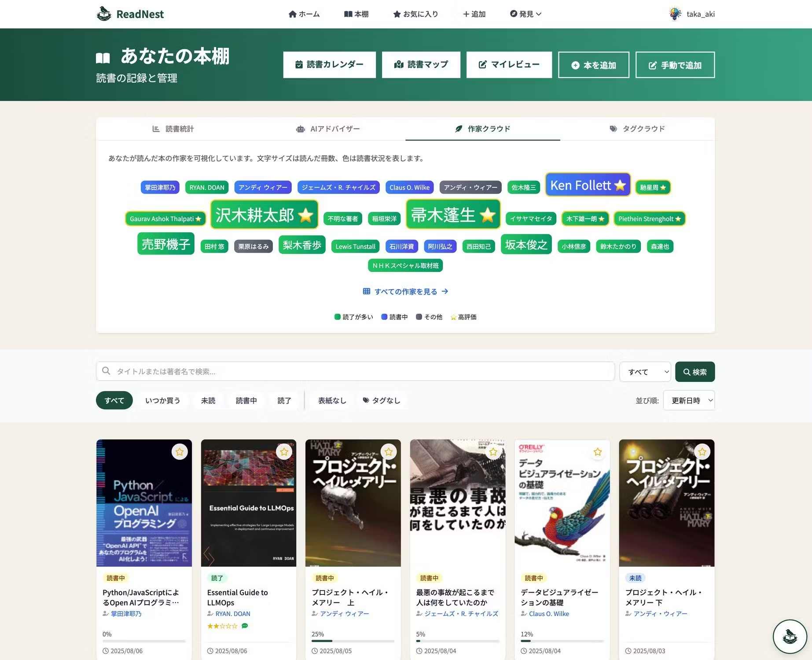Image resolution: width=812 pixels, height=660 pixels.
Task: Open the 更新日時 sort order dropdown
Action: pyautogui.click(x=689, y=400)
